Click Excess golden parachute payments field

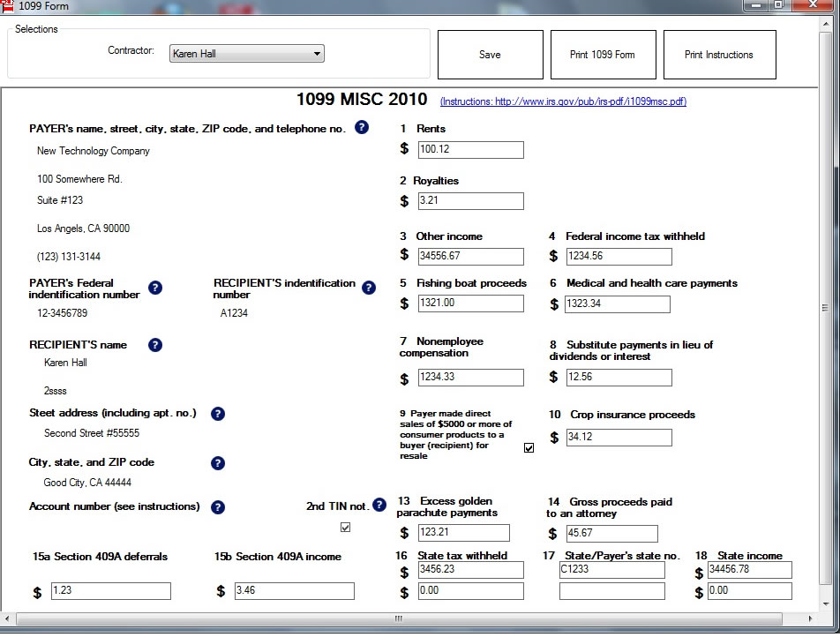pyautogui.click(x=464, y=533)
